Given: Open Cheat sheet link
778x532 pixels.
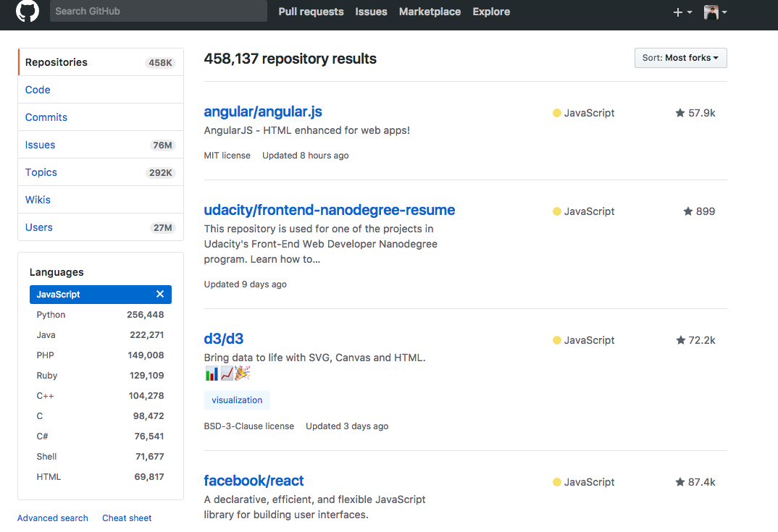Looking at the screenshot, I should pos(127,518).
